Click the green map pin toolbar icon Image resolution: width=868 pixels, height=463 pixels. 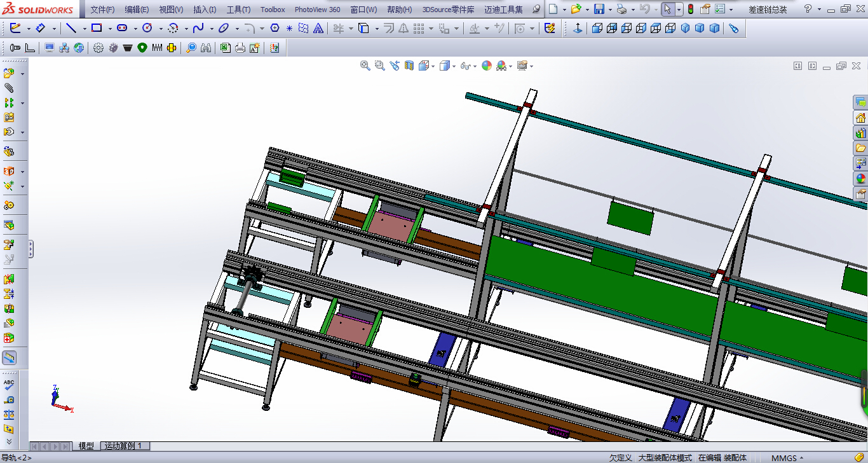pyautogui.click(x=142, y=48)
